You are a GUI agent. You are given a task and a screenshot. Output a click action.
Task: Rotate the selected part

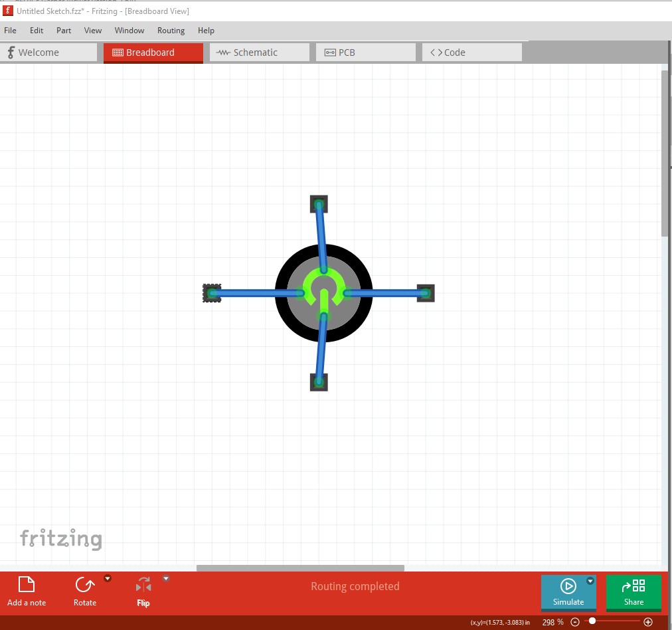[85, 591]
